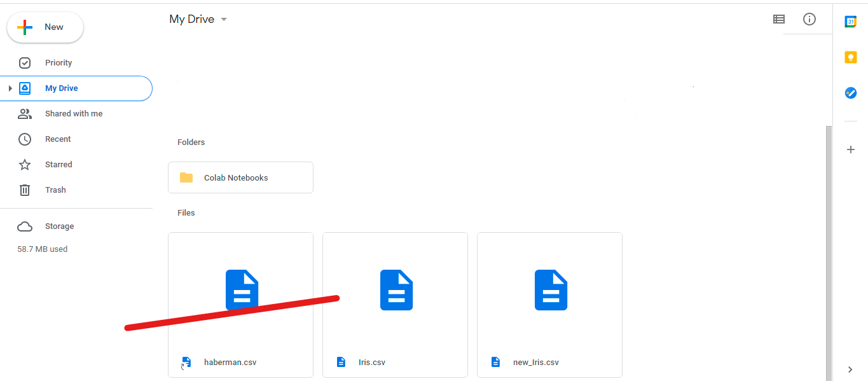This screenshot has width=868, height=381.
Task: Click the colorful plus icon in New
Action: click(25, 27)
